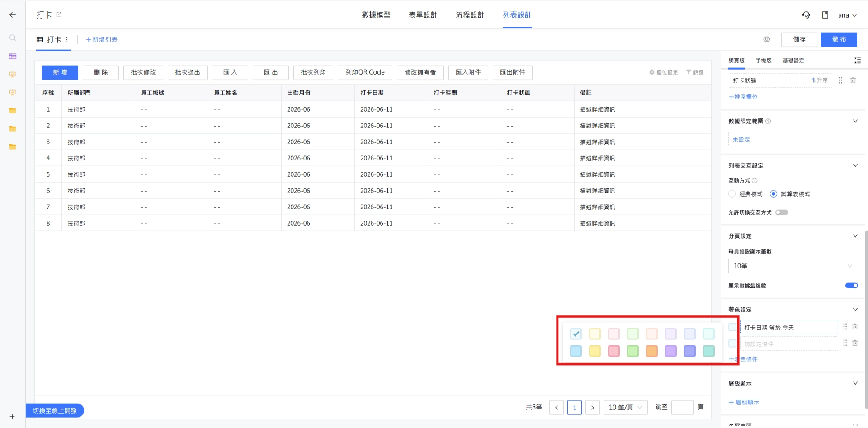This screenshot has height=428, width=868.
Task: Click the 層級顯示 add link
Action: (x=744, y=402)
